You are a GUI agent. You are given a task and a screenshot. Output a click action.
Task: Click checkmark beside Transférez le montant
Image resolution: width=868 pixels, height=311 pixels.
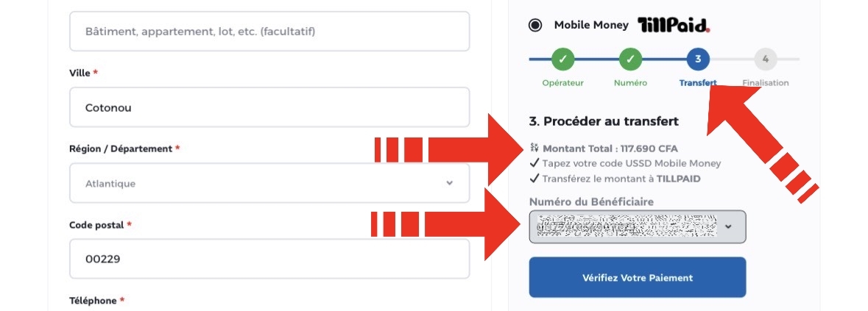point(534,179)
